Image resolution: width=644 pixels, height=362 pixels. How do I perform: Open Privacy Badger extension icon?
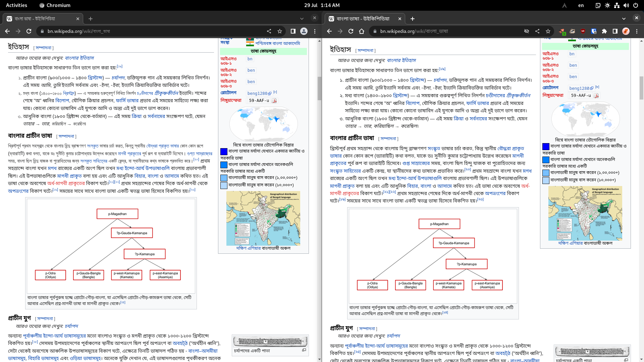[573, 31]
